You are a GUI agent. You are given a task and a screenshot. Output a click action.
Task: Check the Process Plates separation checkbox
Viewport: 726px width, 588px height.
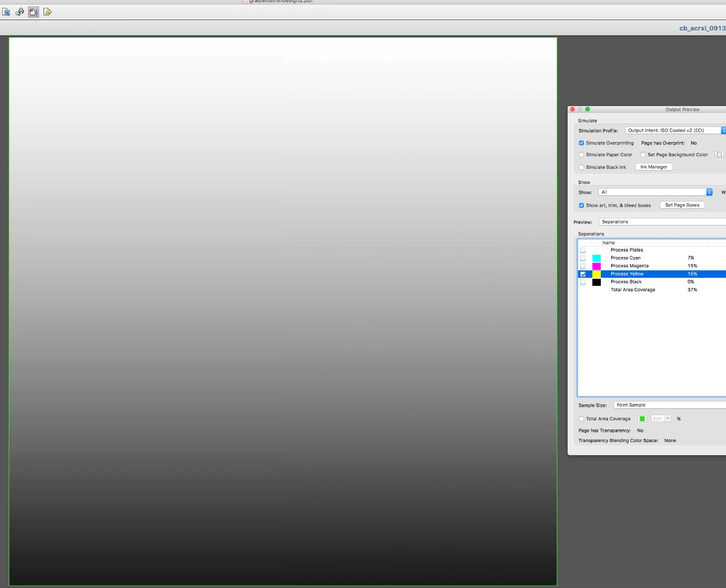click(583, 250)
